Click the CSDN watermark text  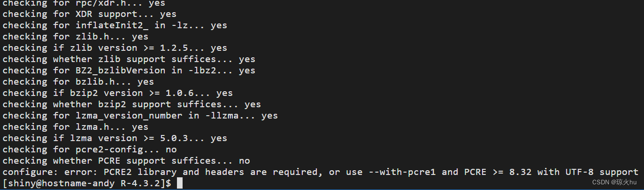pos(614,182)
